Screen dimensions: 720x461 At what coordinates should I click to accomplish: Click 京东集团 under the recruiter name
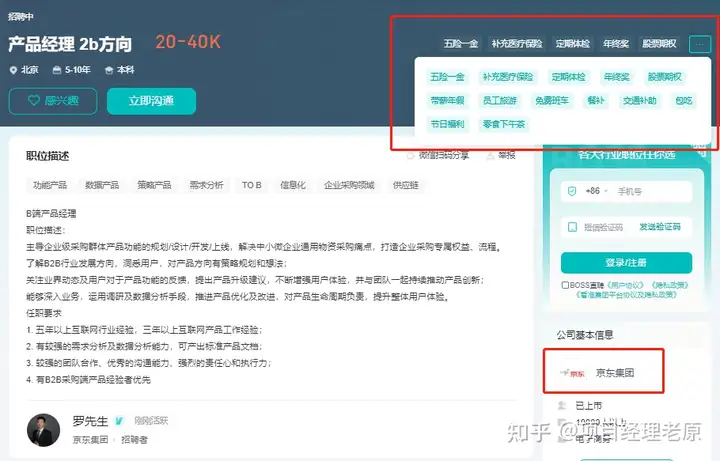click(x=90, y=440)
